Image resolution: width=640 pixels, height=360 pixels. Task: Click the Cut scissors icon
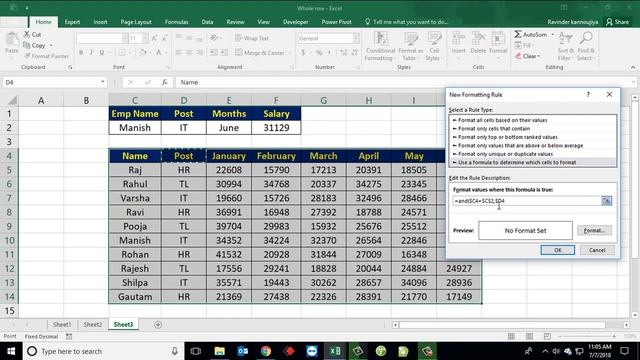tap(27, 34)
